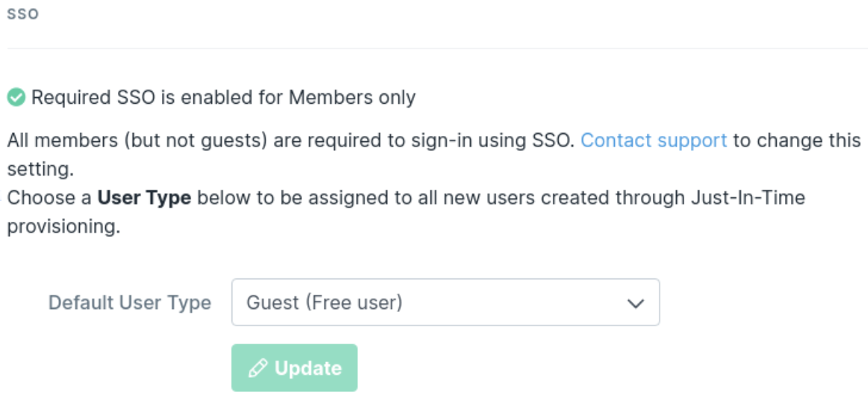The height and width of the screenshot is (398, 868).
Task: Open the Contact support link
Action: tap(654, 140)
